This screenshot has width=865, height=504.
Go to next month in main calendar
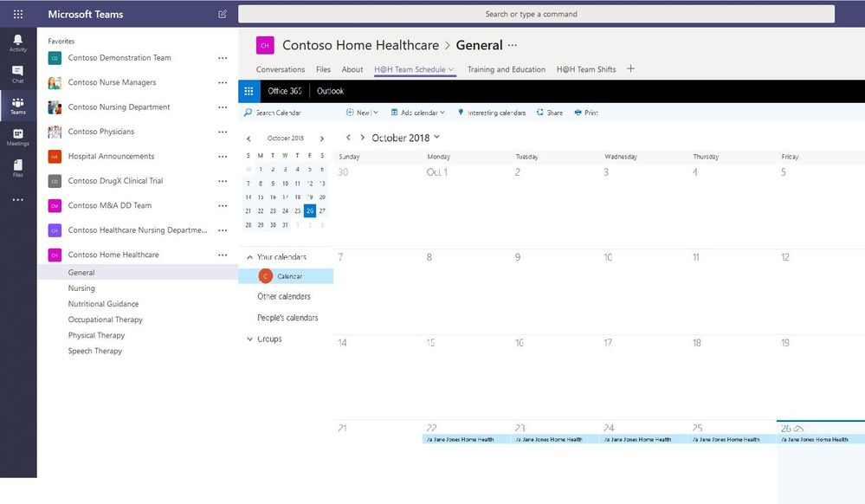pos(363,137)
